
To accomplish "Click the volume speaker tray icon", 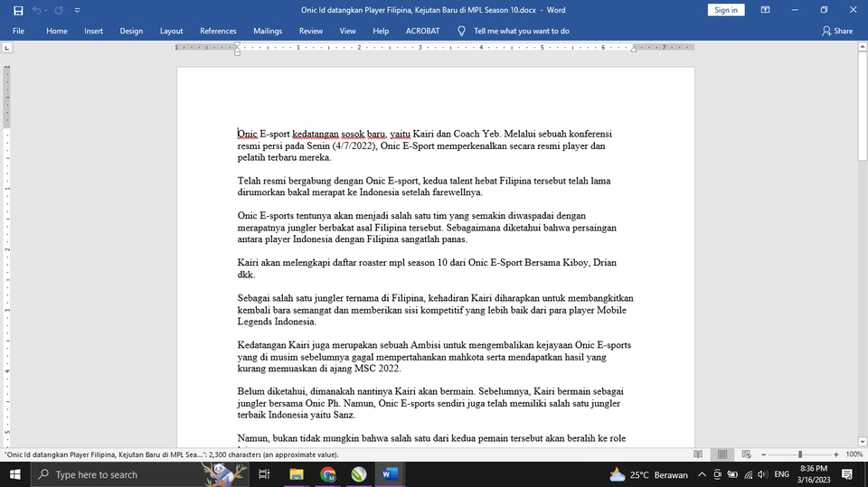I will [x=762, y=475].
